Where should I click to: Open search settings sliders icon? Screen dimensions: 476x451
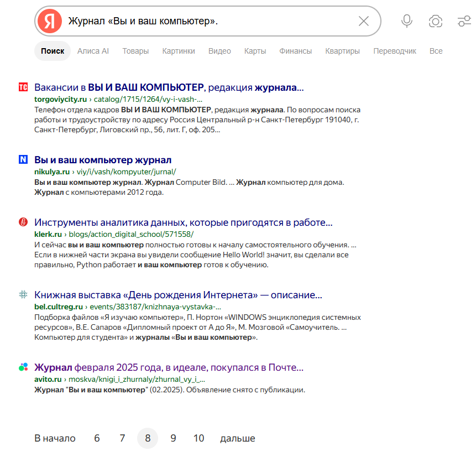point(464,21)
